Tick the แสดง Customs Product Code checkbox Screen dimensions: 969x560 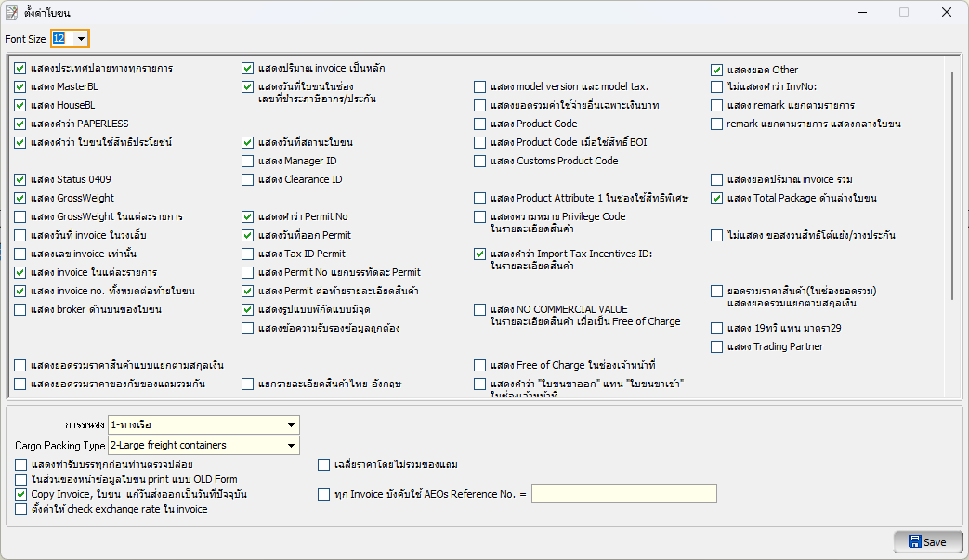(480, 162)
